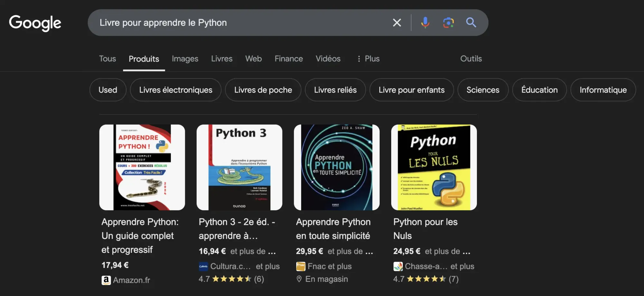Switch to the Livres tab
This screenshot has height=296, width=644.
[222, 59]
